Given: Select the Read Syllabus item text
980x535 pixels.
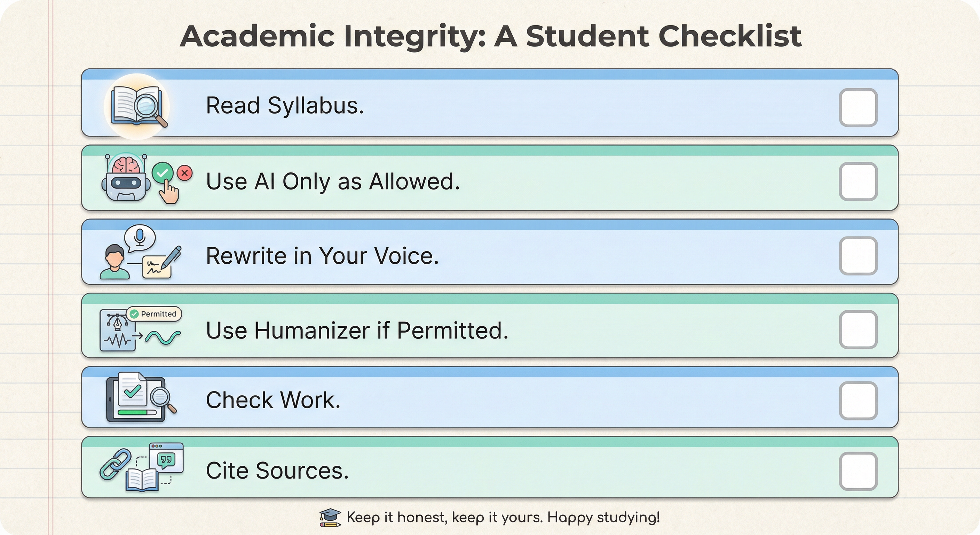Looking at the screenshot, I should (285, 106).
